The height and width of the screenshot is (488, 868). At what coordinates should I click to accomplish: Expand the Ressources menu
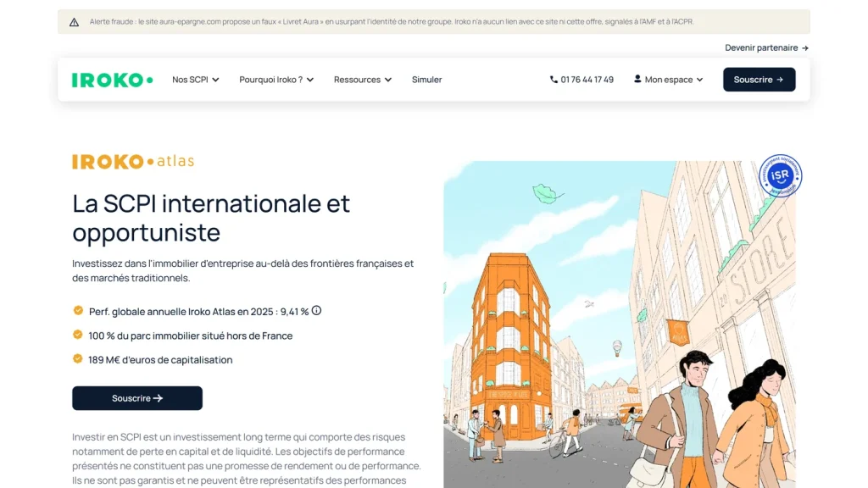tap(363, 80)
